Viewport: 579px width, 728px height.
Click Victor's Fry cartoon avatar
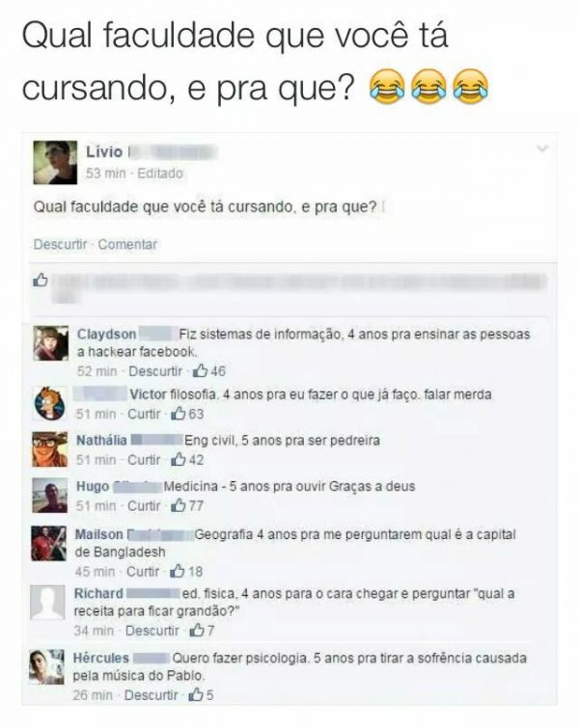point(50,403)
